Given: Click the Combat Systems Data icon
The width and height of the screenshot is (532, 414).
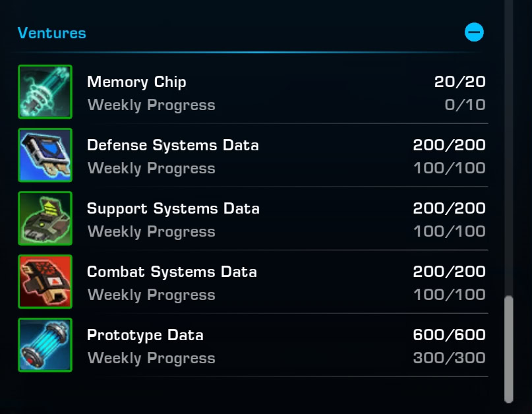Looking at the screenshot, I should click(x=45, y=281).
